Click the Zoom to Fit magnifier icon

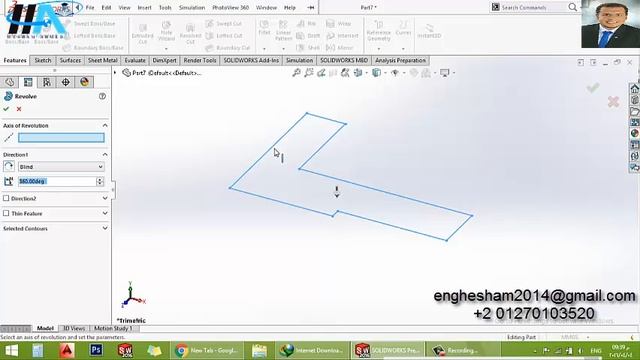click(296, 73)
